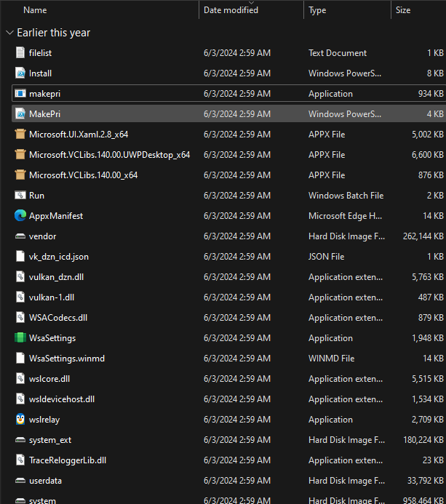Click the system_ext disk image icon
Viewport: 446px width, 504px height.
(20, 440)
